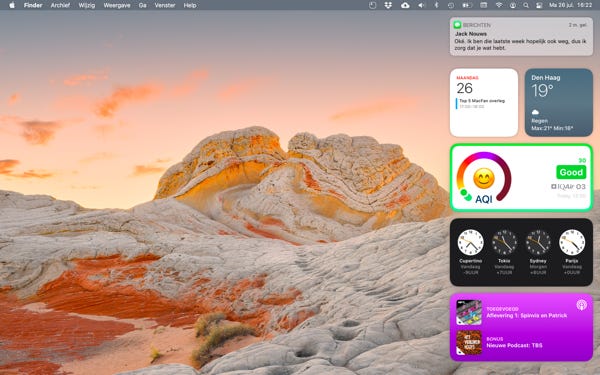Viewport: 600px width, 375px height.
Task: Open the calendar widget showing 26
Action: point(484,103)
